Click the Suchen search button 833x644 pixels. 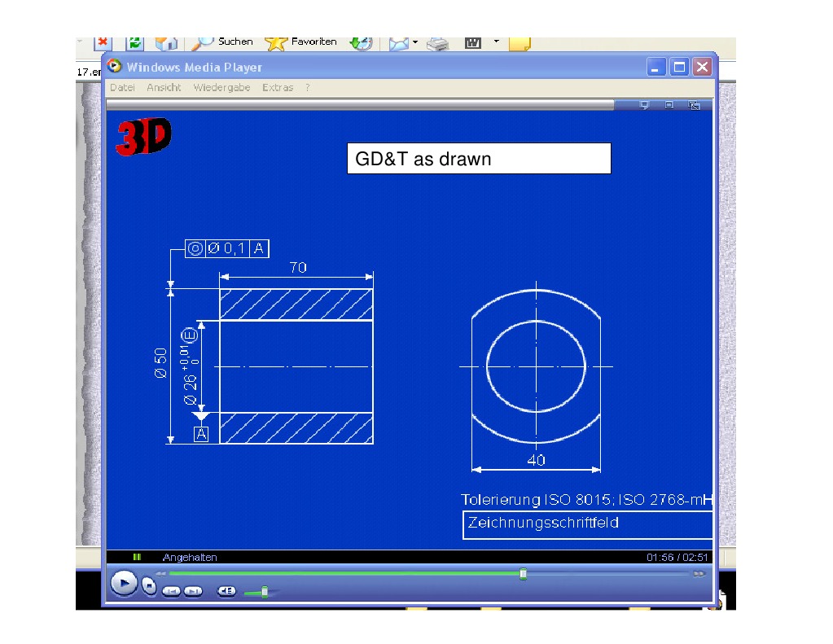click(222, 43)
